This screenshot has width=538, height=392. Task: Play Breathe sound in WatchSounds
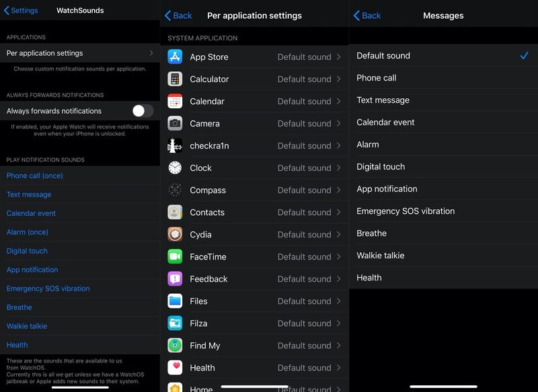pos(20,307)
